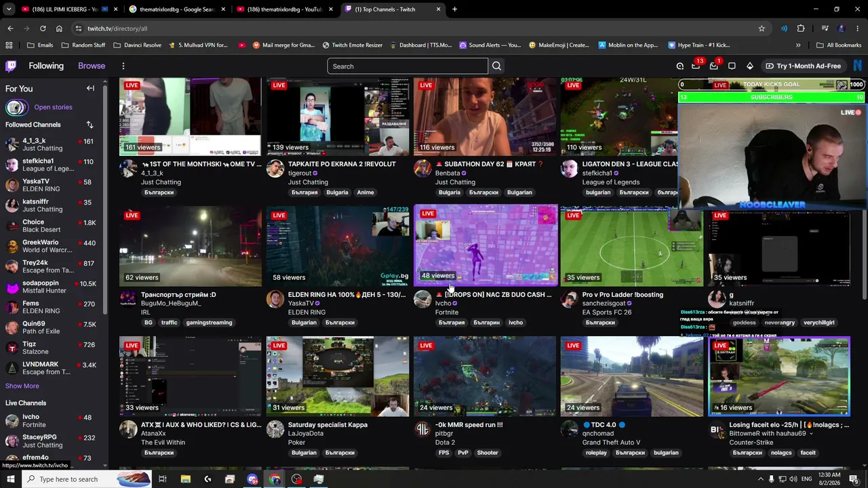Image resolution: width=868 pixels, height=488 pixels.
Task: Show hidden bookmarks overflow chevron
Action: (798, 45)
